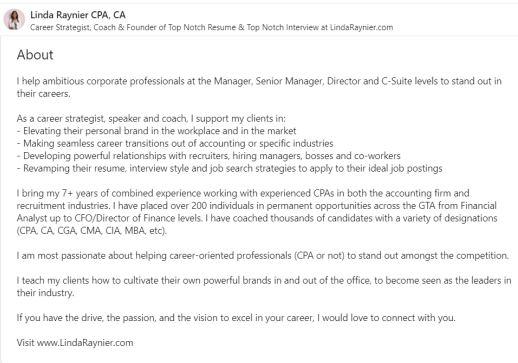
Task: Click the 'I help ambitious corporate professionals' sentence
Action: click(x=259, y=87)
